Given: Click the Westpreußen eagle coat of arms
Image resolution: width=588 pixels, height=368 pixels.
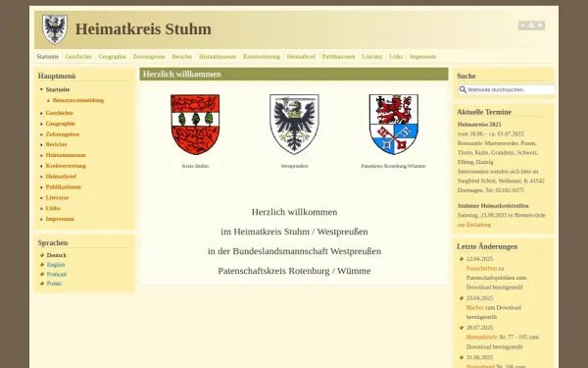Looking at the screenshot, I should (x=294, y=125).
